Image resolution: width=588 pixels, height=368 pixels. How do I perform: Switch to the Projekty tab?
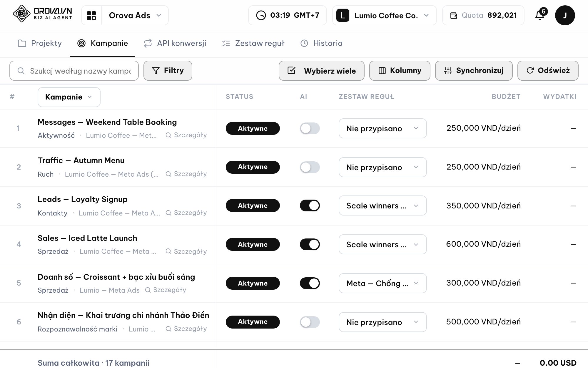click(40, 44)
